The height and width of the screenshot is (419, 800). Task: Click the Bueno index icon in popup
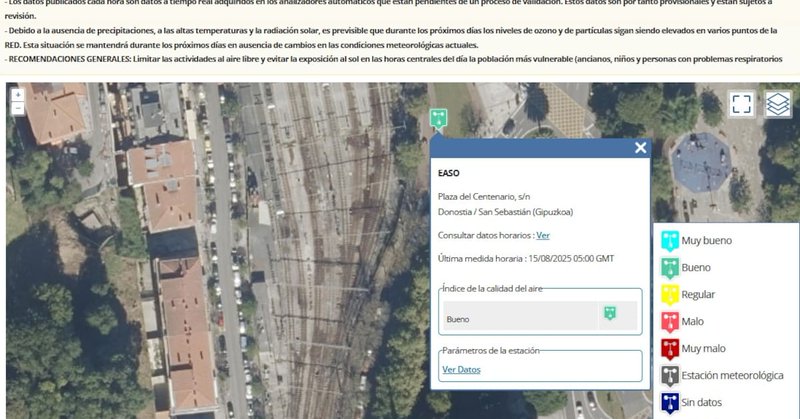610,313
